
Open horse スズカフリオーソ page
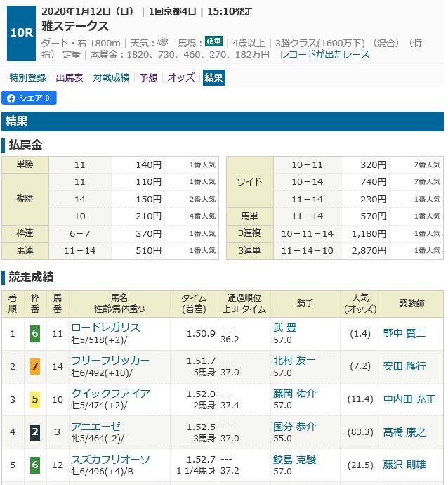pos(110,460)
